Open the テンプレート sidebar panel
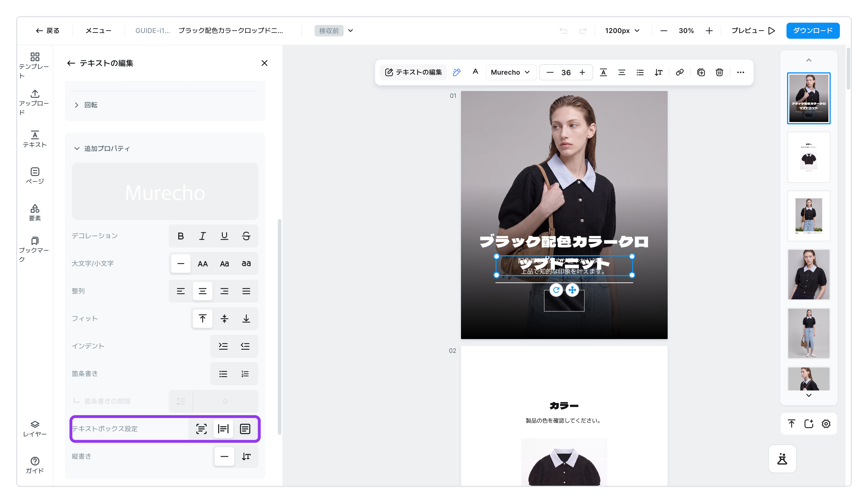 pos(35,65)
